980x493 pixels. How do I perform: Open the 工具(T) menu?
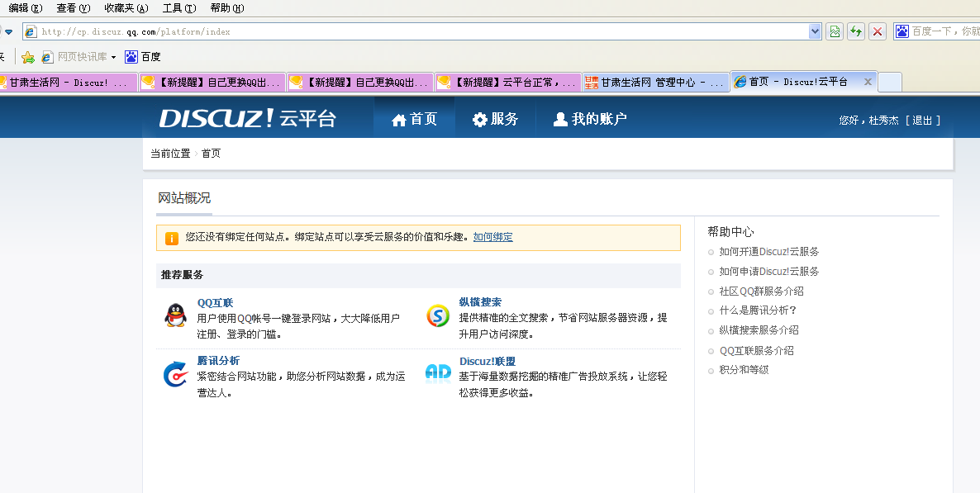click(x=179, y=8)
